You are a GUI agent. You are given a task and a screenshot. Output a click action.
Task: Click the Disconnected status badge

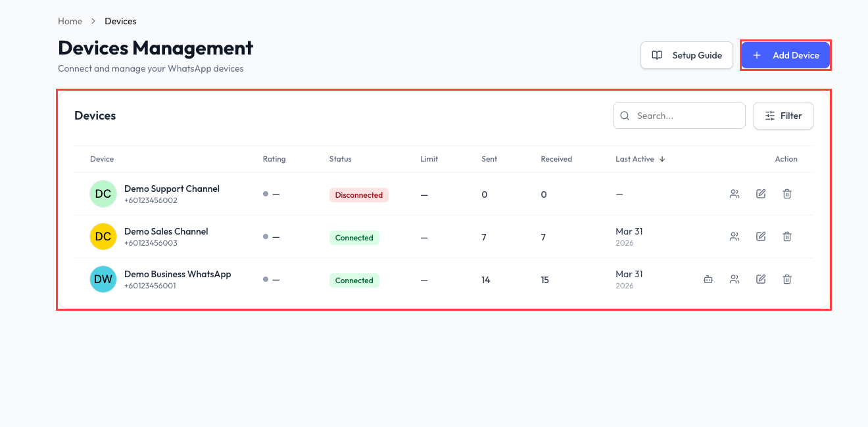click(359, 195)
